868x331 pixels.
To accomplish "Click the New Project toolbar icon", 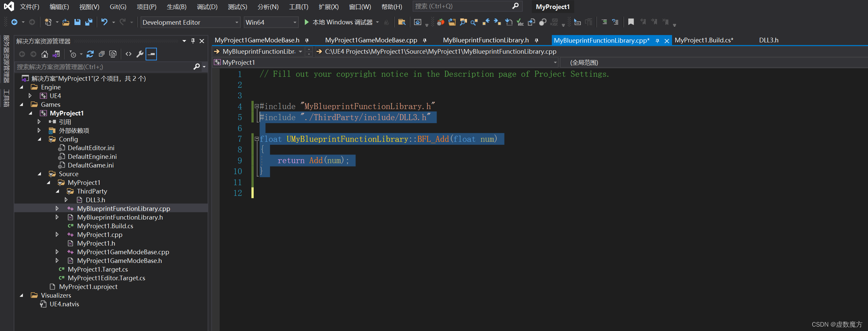I will click(48, 22).
